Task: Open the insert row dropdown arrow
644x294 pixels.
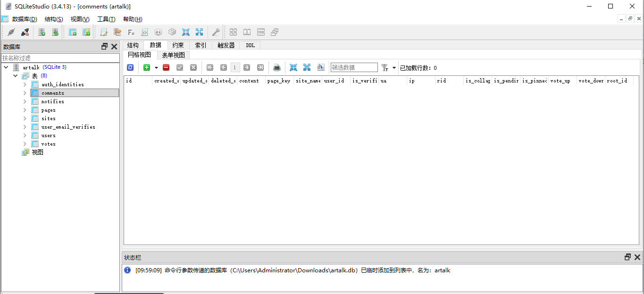Action: click(x=156, y=68)
